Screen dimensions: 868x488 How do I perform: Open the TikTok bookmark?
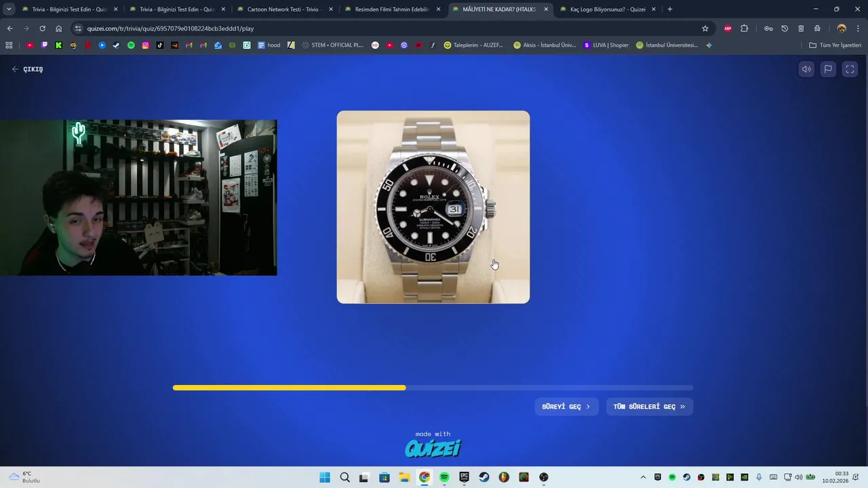click(160, 45)
